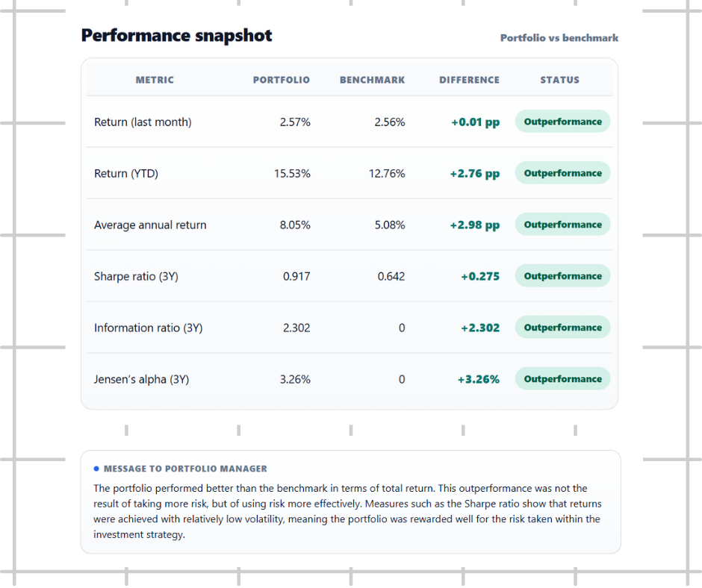Click the Portfolio vs benchmark label
The image size is (702, 588).
click(x=559, y=38)
